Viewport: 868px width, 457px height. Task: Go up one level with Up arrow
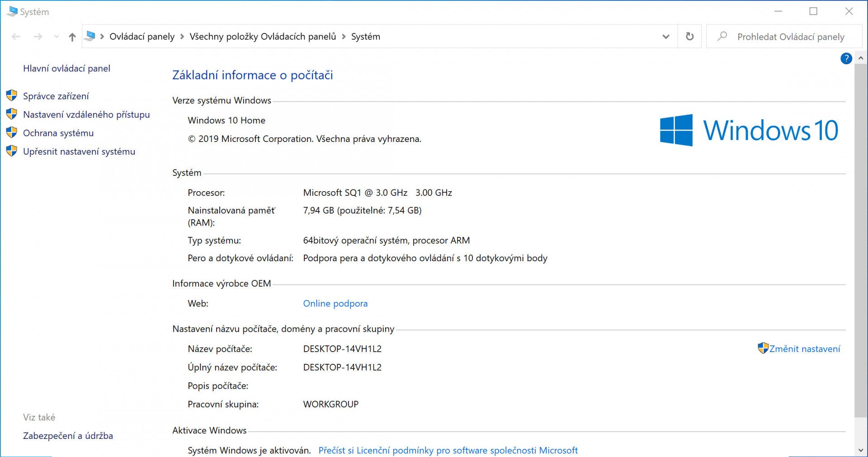coord(72,37)
